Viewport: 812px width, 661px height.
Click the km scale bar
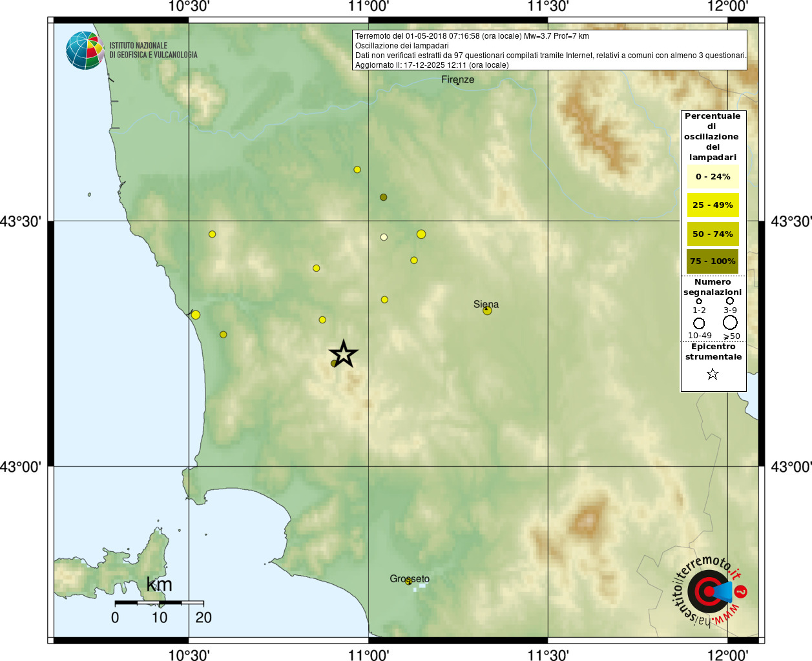point(160,602)
